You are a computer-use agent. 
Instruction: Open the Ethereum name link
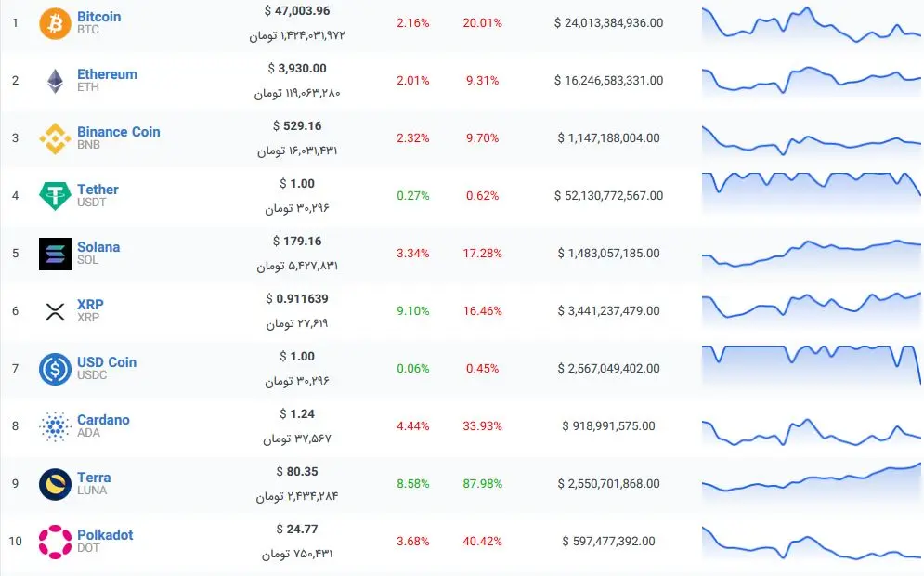[x=107, y=74]
